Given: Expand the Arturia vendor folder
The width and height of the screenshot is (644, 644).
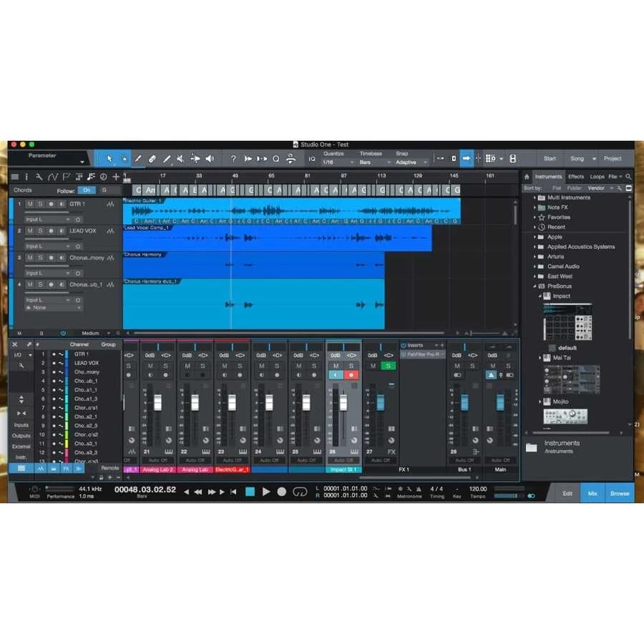Looking at the screenshot, I should coord(555,256).
